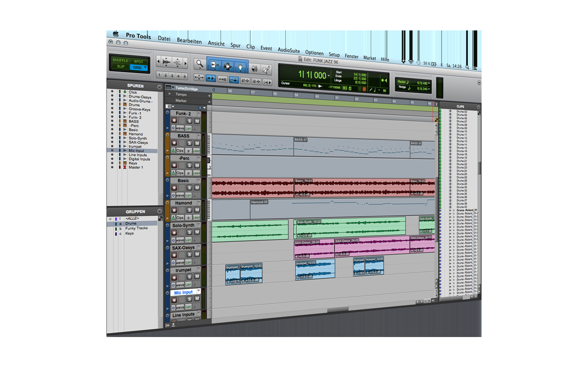Select the Zoomer magnifying glass tool
Viewport: 588px width, 367px height.
tap(199, 64)
